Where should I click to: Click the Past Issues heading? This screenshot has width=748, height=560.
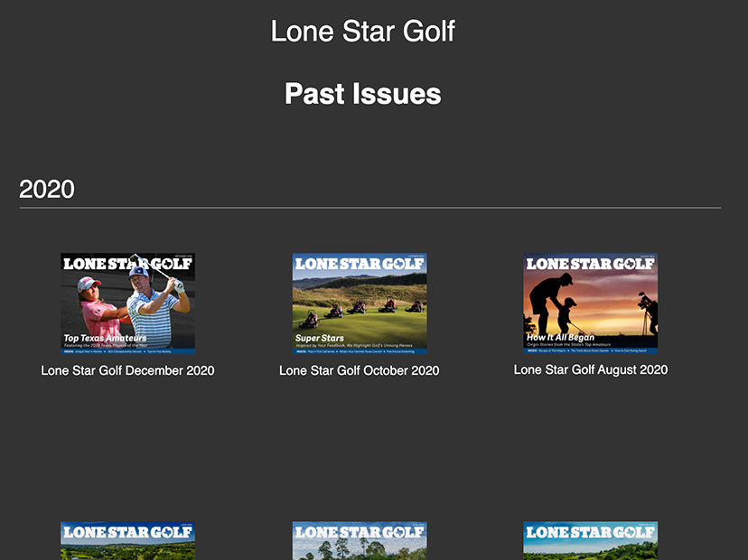tap(363, 94)
